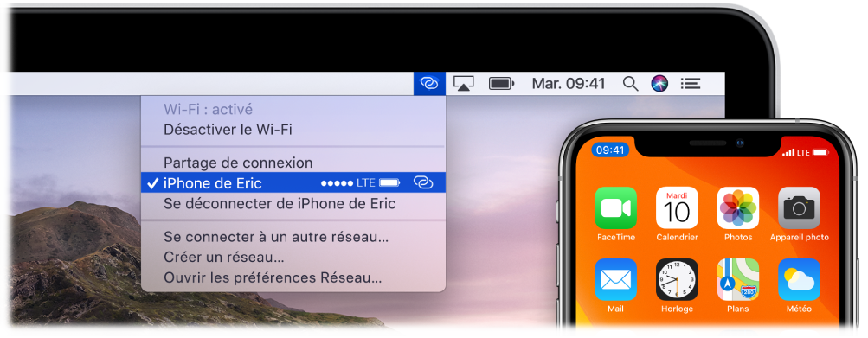Choose Se déconnecter de iPhone de Eric
Screen dimensions: 868x338
coord(293,203)
